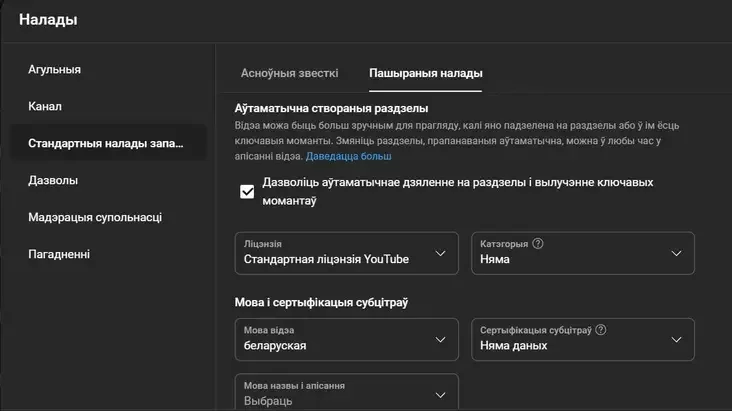Viewport: 732px width, 411px height.
Task: Select the 'Пашыраныя налады' tab
Action: pyautogui.click(x=426, y=73)
